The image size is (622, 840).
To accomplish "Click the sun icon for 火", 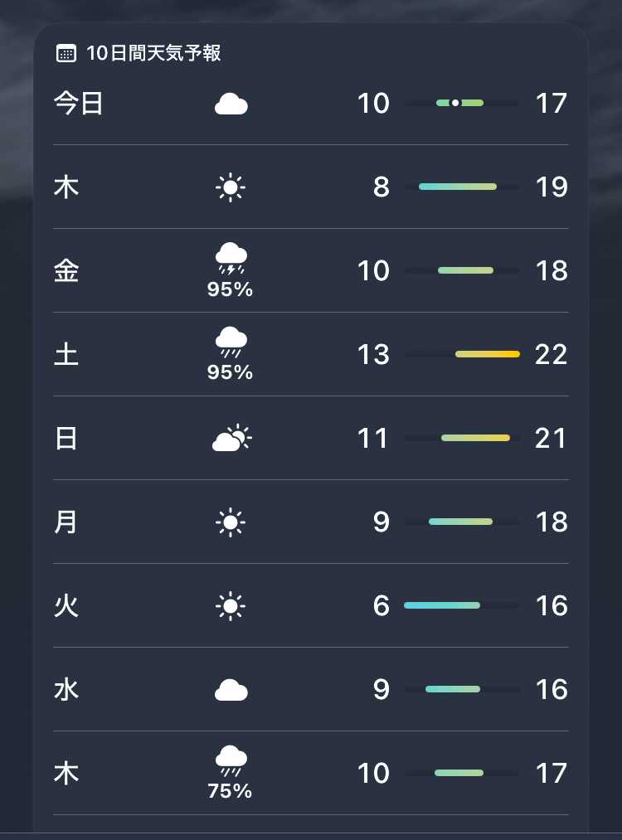I will 231,606.
